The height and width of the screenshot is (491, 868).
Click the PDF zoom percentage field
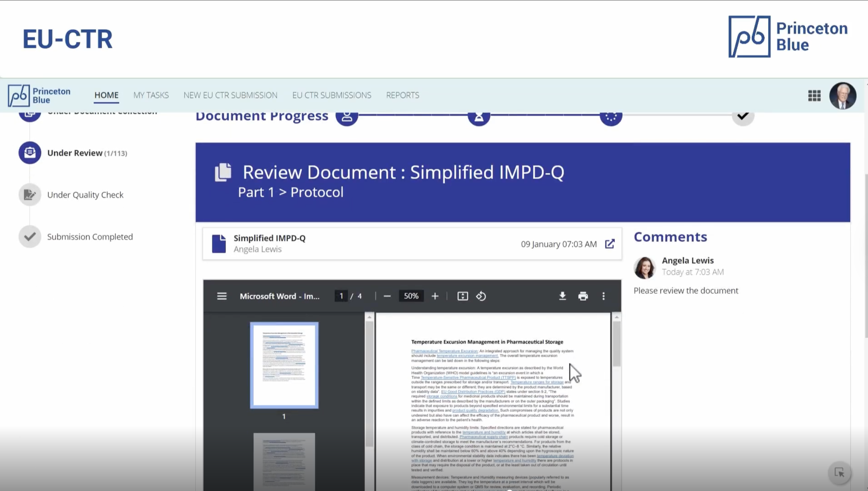411,296
